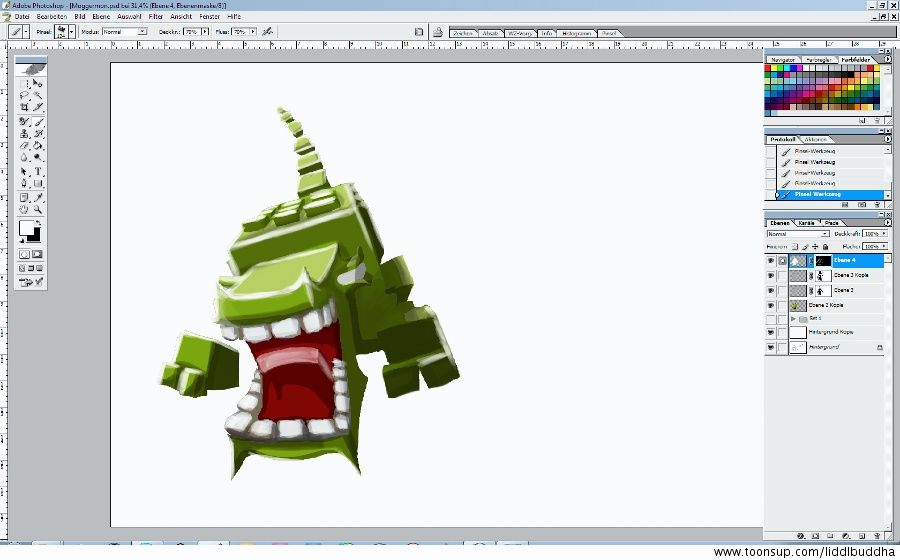This screenshot has width=900, height=560.
Task: Select the Brush tool in toolbox
Action: coord(38,122)
